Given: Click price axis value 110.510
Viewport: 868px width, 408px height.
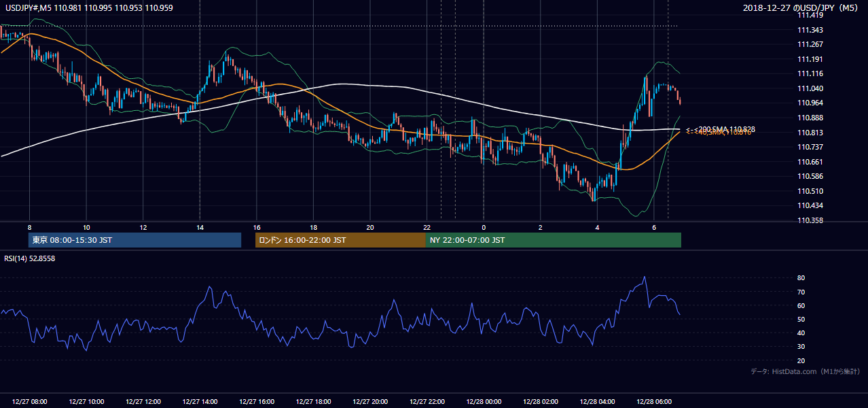Looking at the screenshot, I should [810, 191].
